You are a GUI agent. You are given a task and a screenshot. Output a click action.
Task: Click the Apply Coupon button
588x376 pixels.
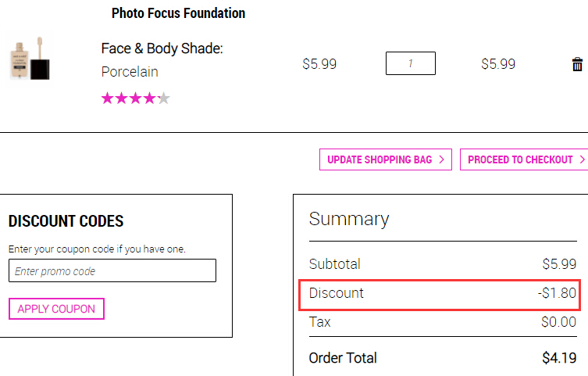coord(57,309)
